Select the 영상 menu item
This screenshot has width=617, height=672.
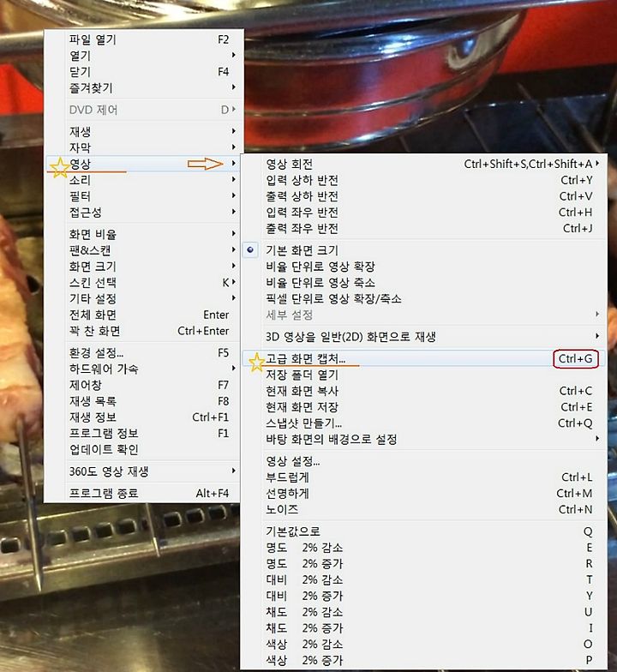(x=144, y=164)
